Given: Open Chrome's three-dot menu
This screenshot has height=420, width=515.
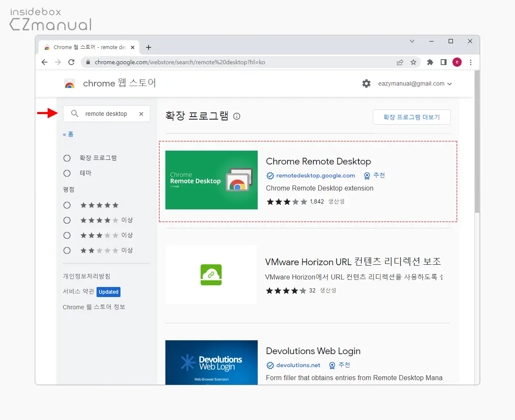Looking at the screenshot, I should (471, 62).
